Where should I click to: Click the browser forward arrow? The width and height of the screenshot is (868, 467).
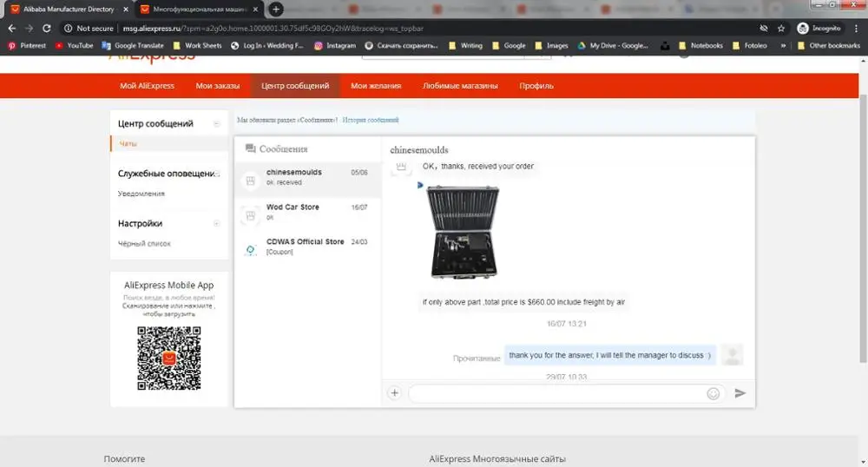29,29
